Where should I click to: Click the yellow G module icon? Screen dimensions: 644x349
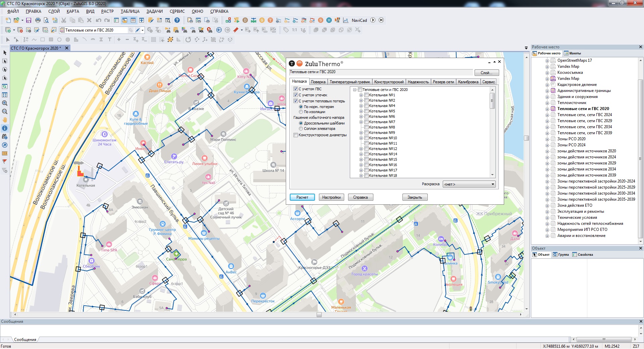point(262,20)
